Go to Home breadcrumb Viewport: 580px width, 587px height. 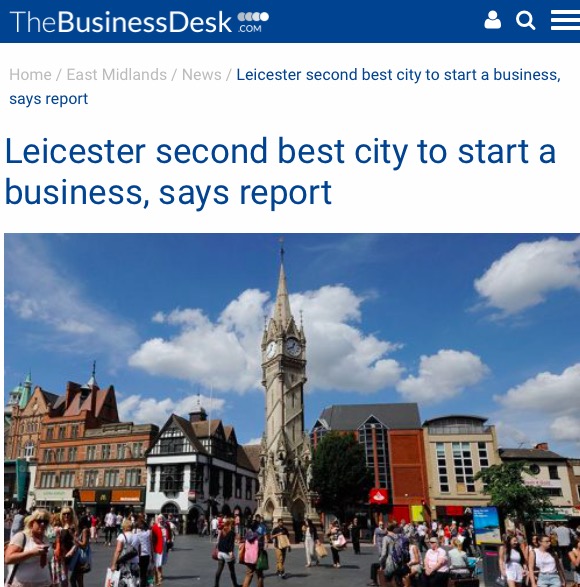click(30, 74)
